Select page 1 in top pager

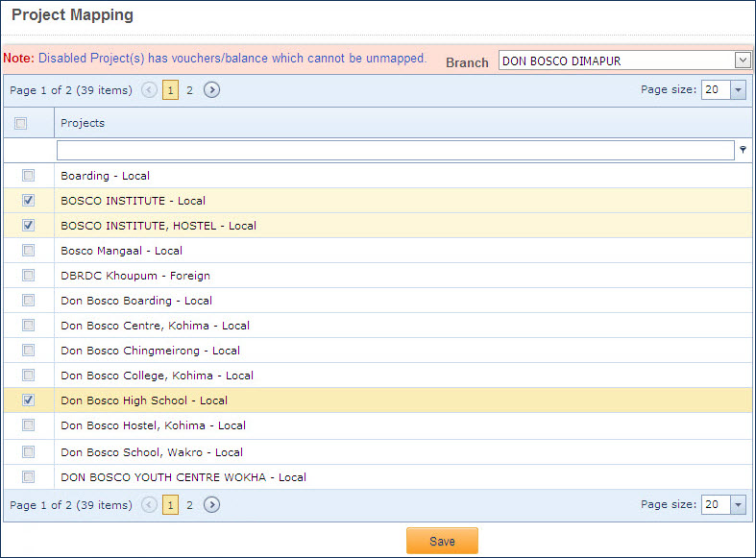(171, 90)
